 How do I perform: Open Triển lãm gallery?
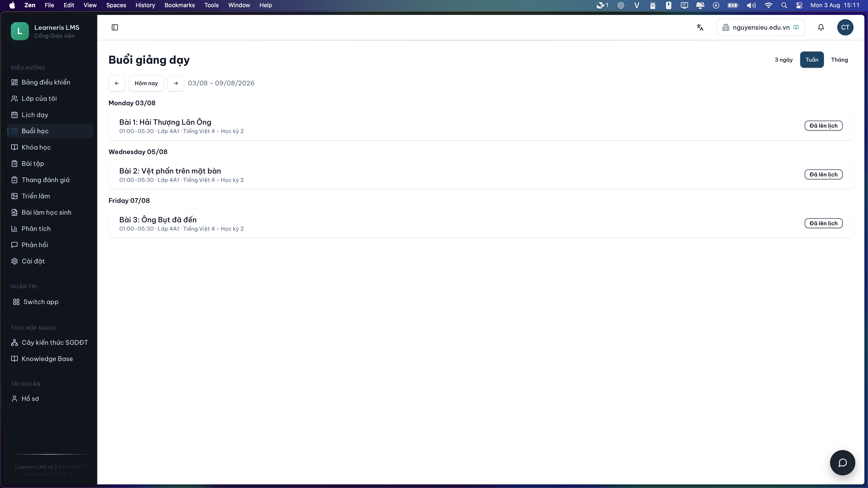click(51, 196)
